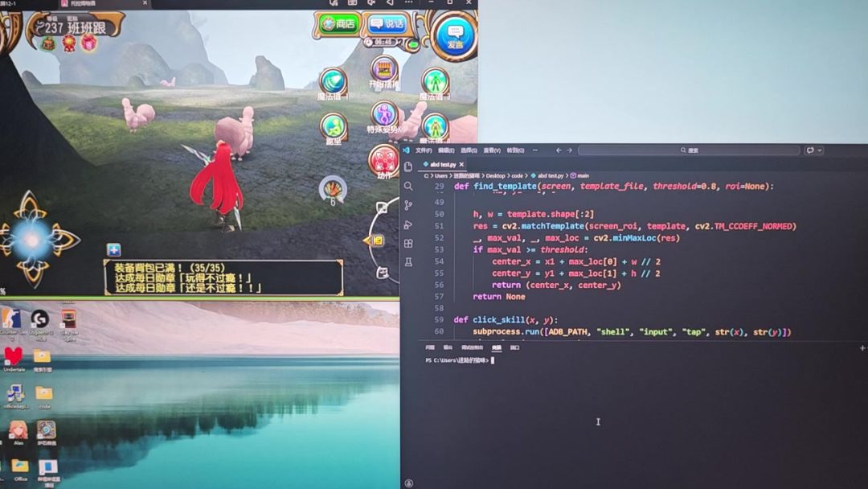Open the Extensions icon in activity bar
The width and height of the screenshot is (868, 489).
coord(408,243)
